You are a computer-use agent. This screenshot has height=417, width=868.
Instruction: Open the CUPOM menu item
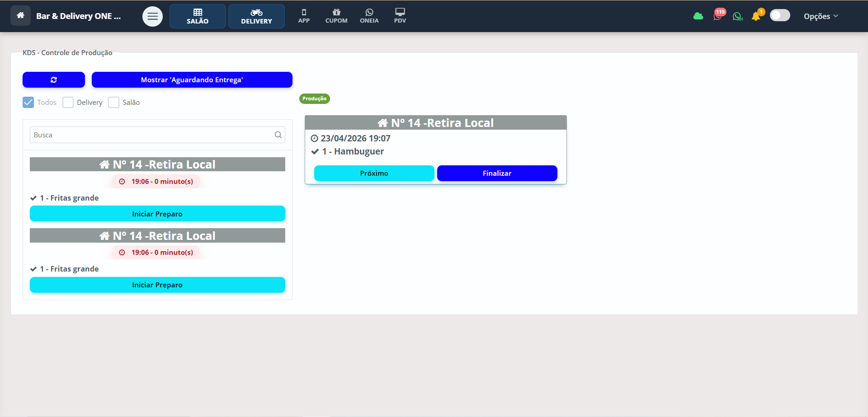coord(336,16)
